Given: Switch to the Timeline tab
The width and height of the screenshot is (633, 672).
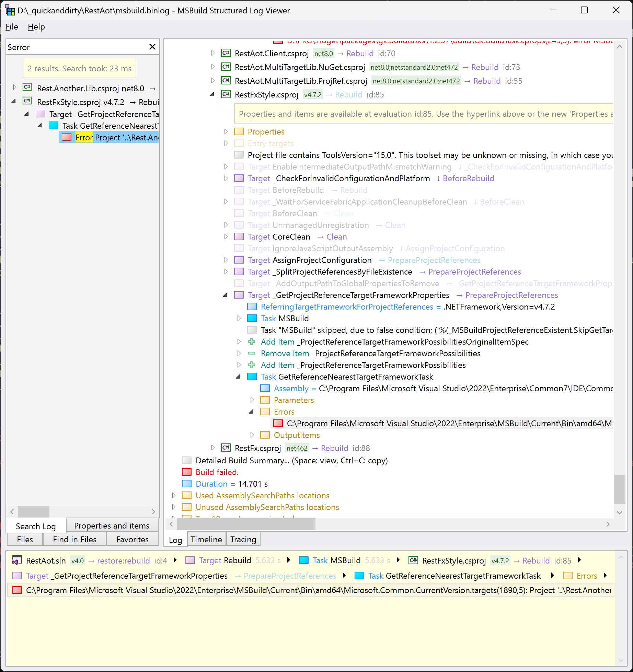Looking at the screenshot, I should coord(206,539).
